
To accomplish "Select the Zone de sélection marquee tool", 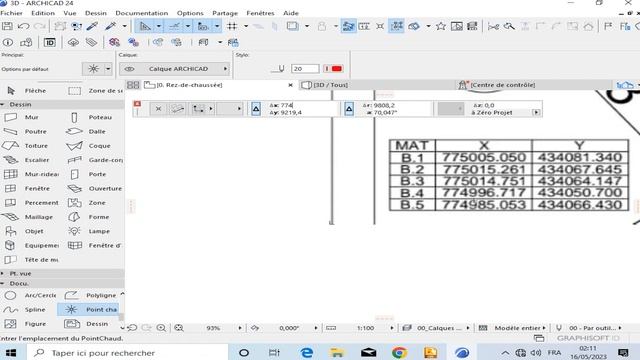I will pyautogui.click(x=95, y=91).
